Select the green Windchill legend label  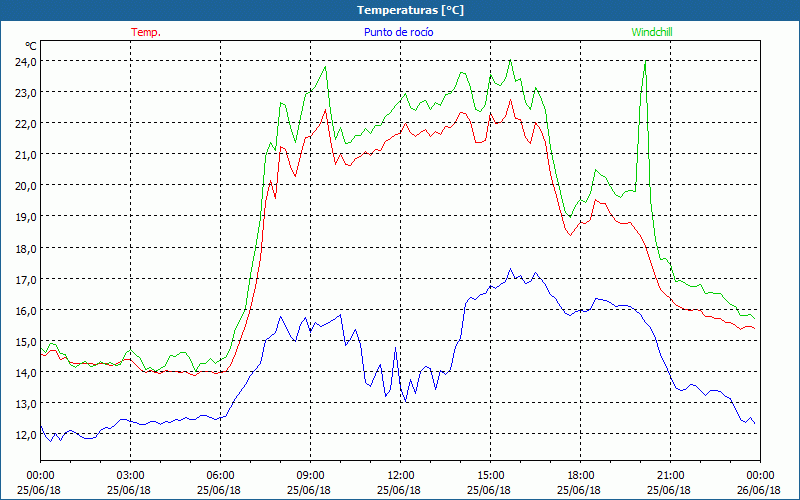click(x=652, y=32)
